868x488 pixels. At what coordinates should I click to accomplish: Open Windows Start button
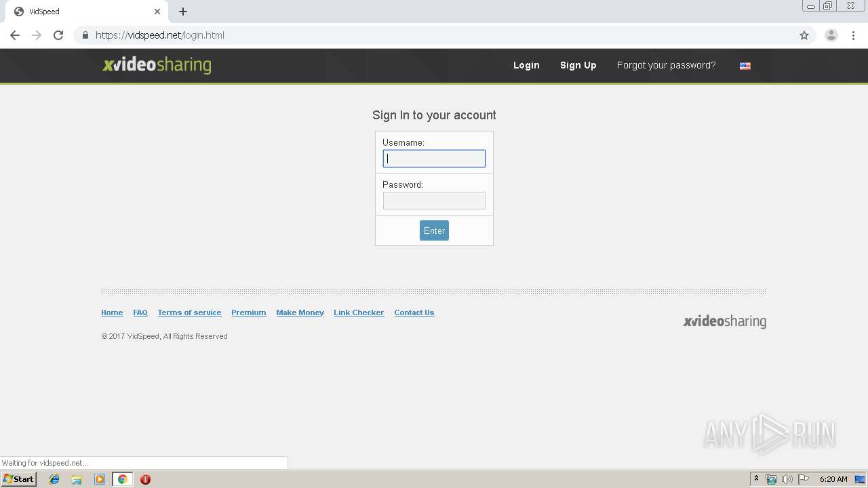(18, 479)
